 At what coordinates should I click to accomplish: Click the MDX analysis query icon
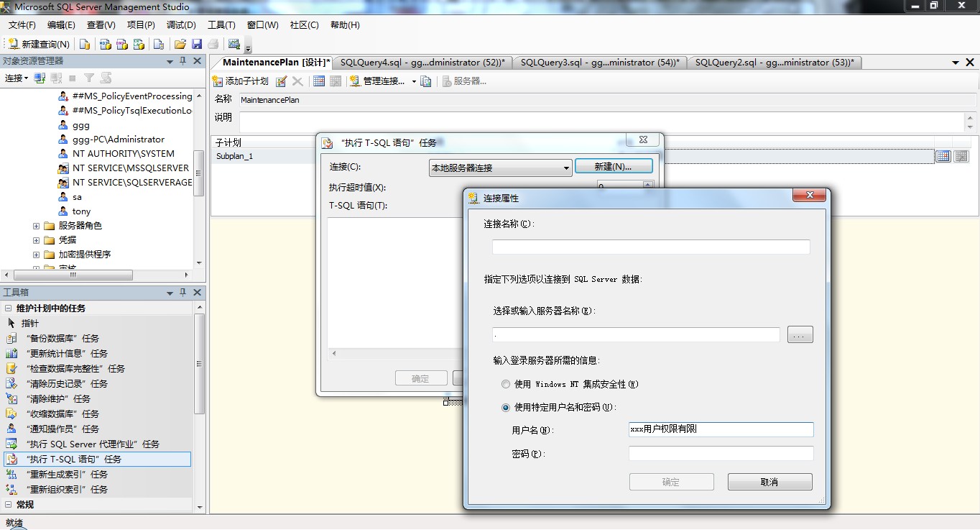click(105, 45)
